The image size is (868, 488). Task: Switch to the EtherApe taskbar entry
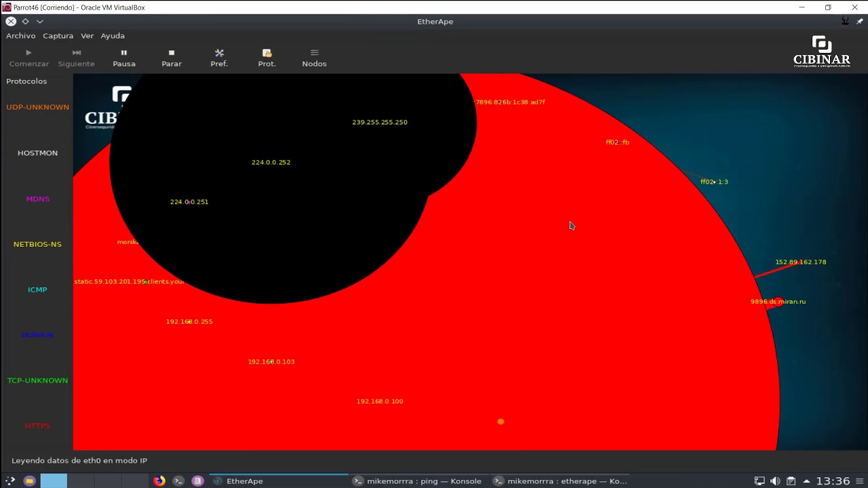coord(279,481)
